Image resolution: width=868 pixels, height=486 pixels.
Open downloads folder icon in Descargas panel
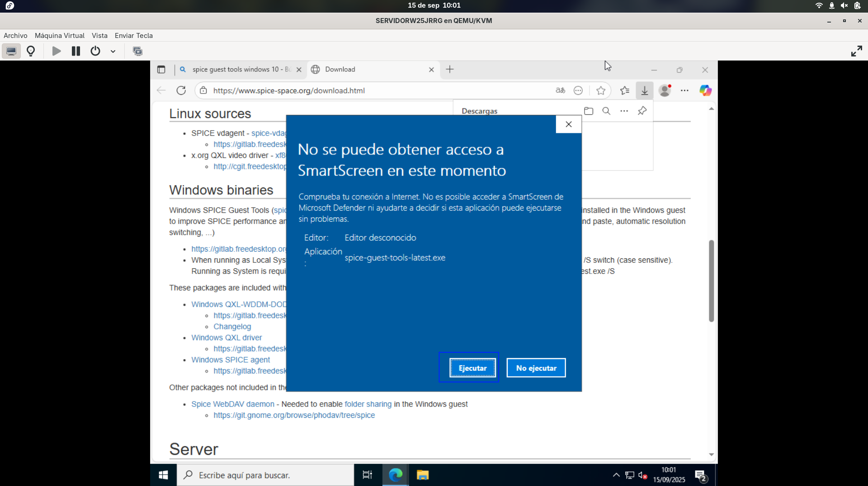(x=589, y=111)
